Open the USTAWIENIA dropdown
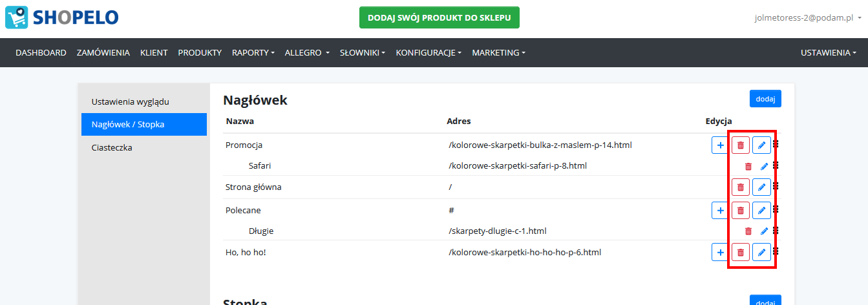 829,53
